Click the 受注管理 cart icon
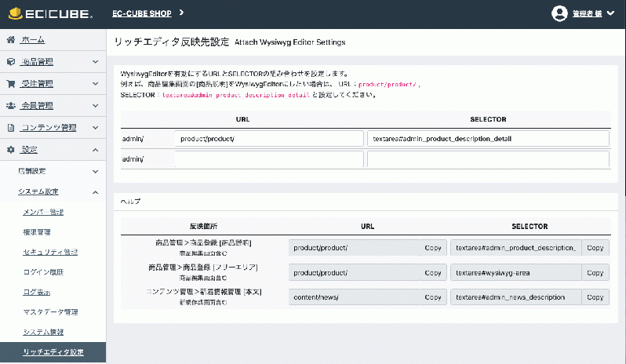 [11, 83]
